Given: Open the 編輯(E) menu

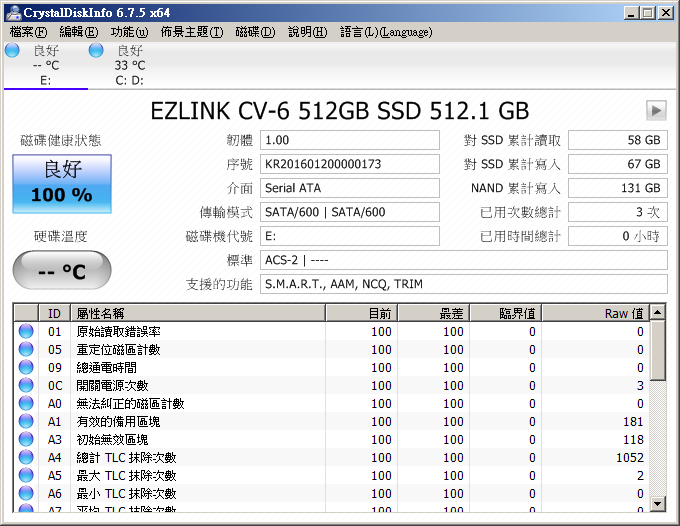Looking at the screenshot, I should pos(78,32).
